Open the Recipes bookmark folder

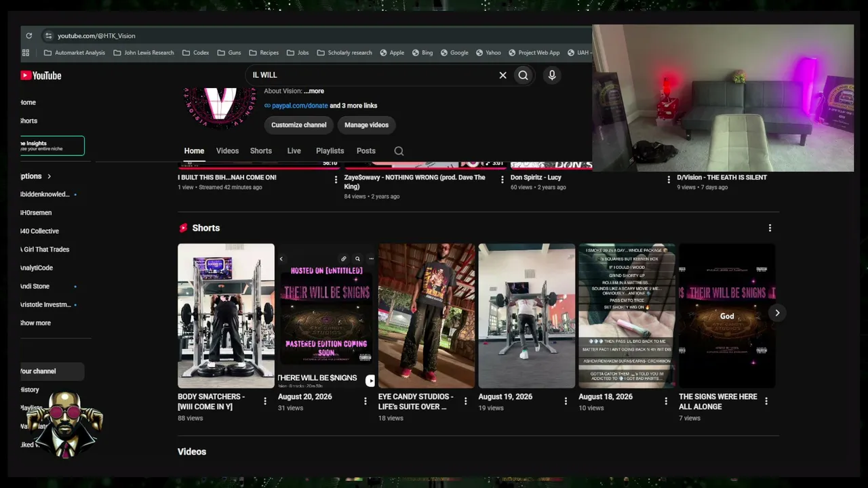(264, 53)
